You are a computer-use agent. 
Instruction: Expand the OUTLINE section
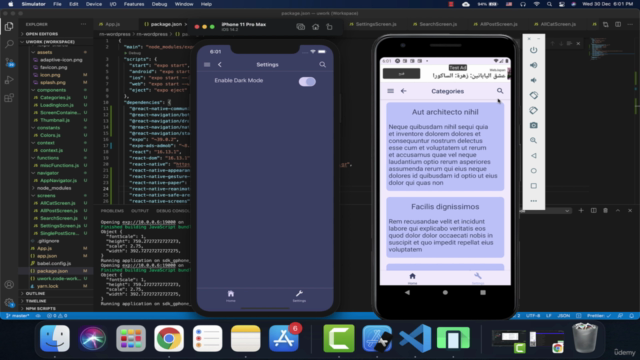click(35, 293)
